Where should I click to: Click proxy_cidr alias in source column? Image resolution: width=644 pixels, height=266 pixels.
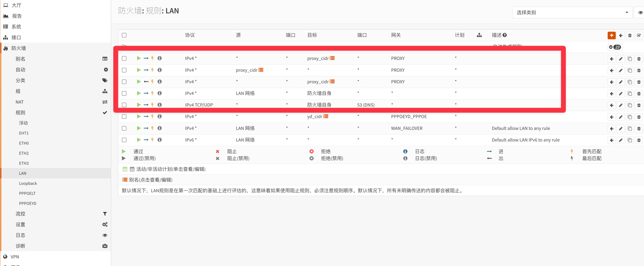(x=247, y=70)
